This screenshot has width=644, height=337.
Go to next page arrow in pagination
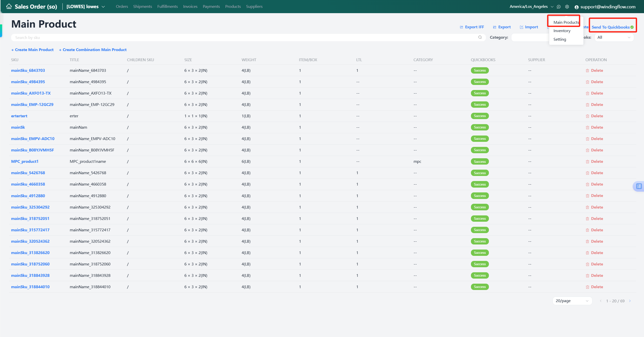coord(630,301)
